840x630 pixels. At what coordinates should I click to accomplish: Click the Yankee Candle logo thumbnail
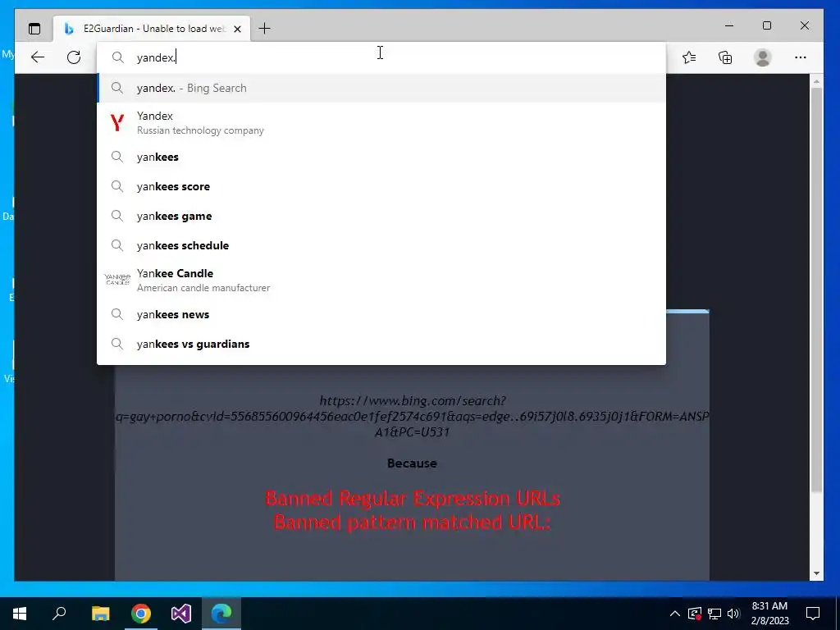click(x=117, y=280)
